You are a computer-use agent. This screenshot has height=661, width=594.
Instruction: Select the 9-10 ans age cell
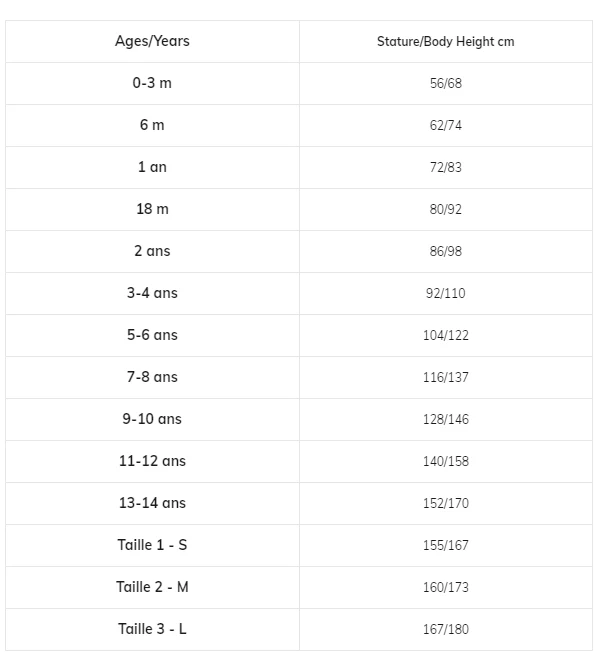[152, 419]
